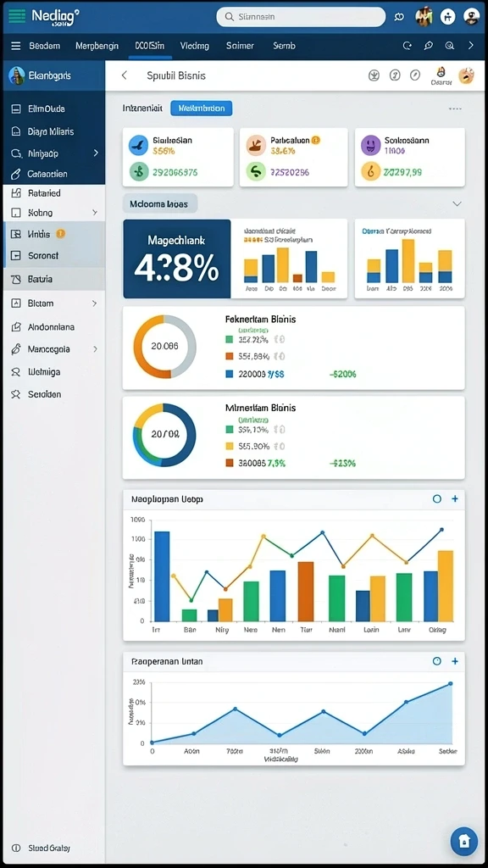Click the plus icon in Maoplopnan Ueop panel

coord(455,498)
